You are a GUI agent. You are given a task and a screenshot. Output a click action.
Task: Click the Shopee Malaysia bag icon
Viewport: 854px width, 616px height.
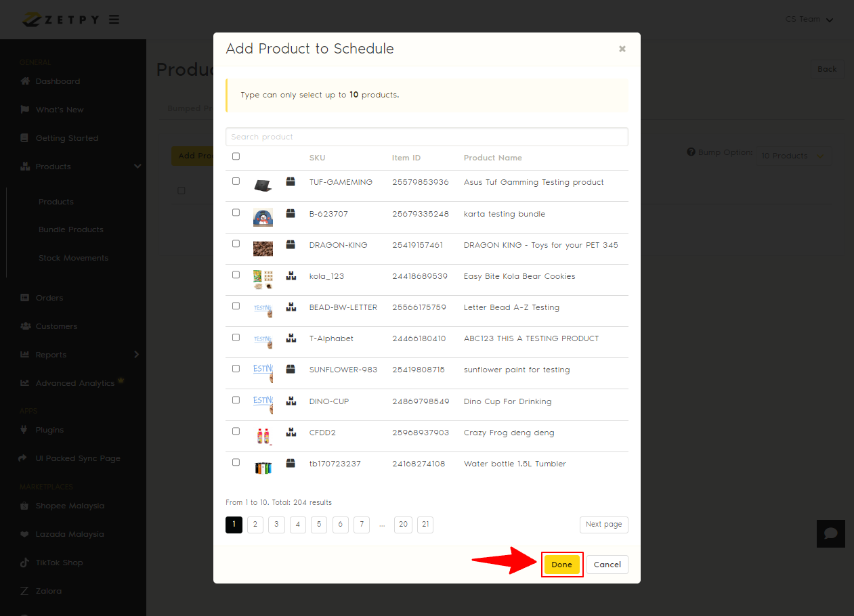coord(25,506)
